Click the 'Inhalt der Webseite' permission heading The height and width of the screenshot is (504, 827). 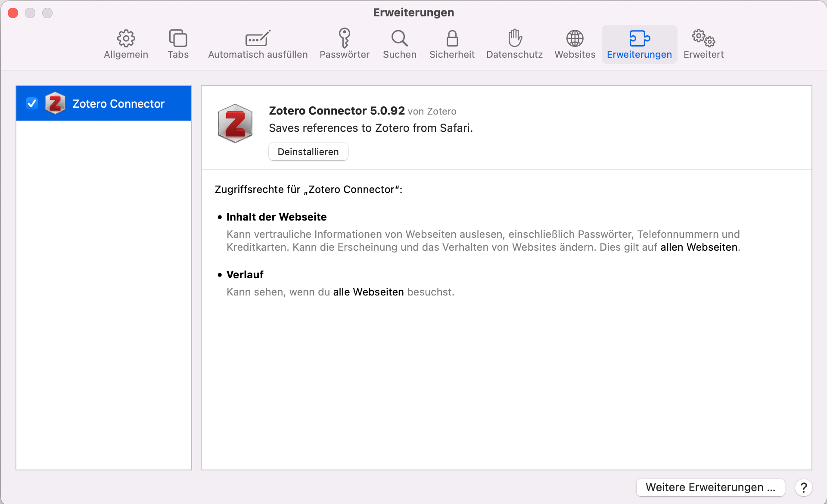(277, 217)
